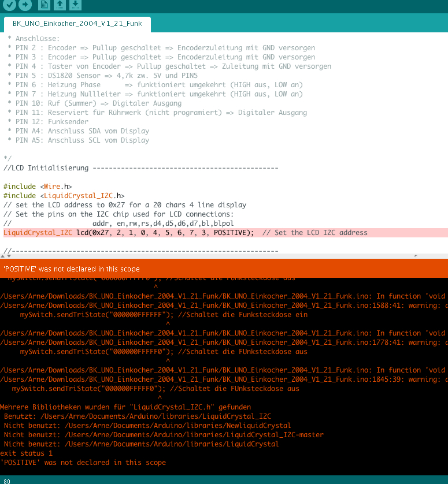Place cursor on the #include <Wire.h> line
This screenshot has height=484, width=448.
point(38,187)
